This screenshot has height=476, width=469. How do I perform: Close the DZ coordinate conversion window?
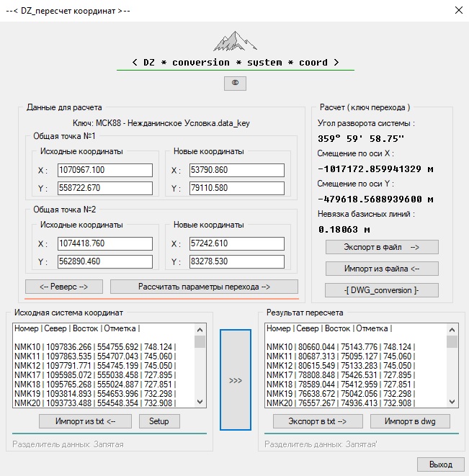(x=457, y=11)
